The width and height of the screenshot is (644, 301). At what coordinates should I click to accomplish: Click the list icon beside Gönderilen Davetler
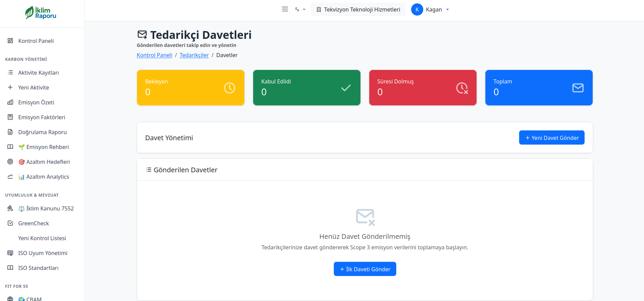(149, 170)
